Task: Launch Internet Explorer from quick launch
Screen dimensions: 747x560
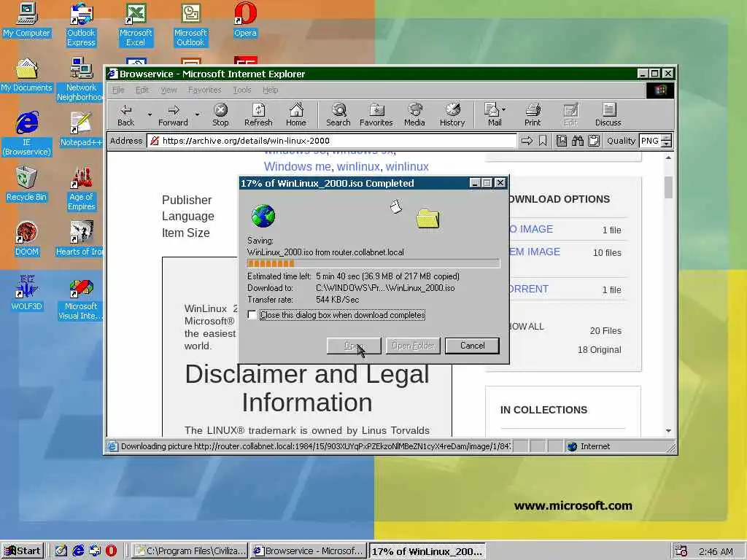Action: (x=78, y=551)
